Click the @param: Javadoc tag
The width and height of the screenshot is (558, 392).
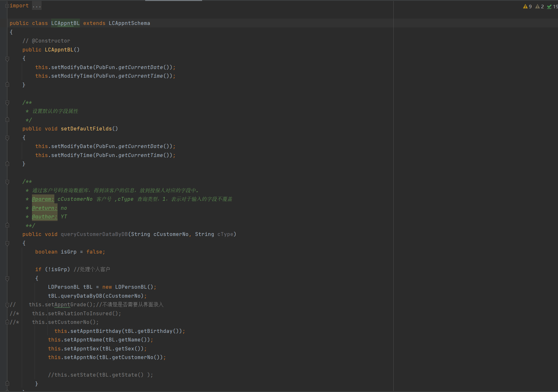click(43, 199)
